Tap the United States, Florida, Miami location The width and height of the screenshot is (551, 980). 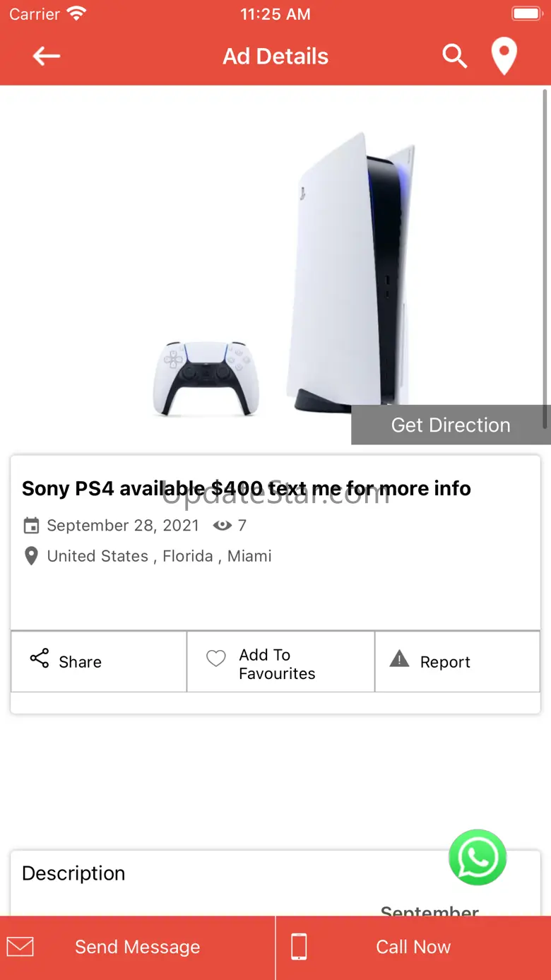click(159, 556)
